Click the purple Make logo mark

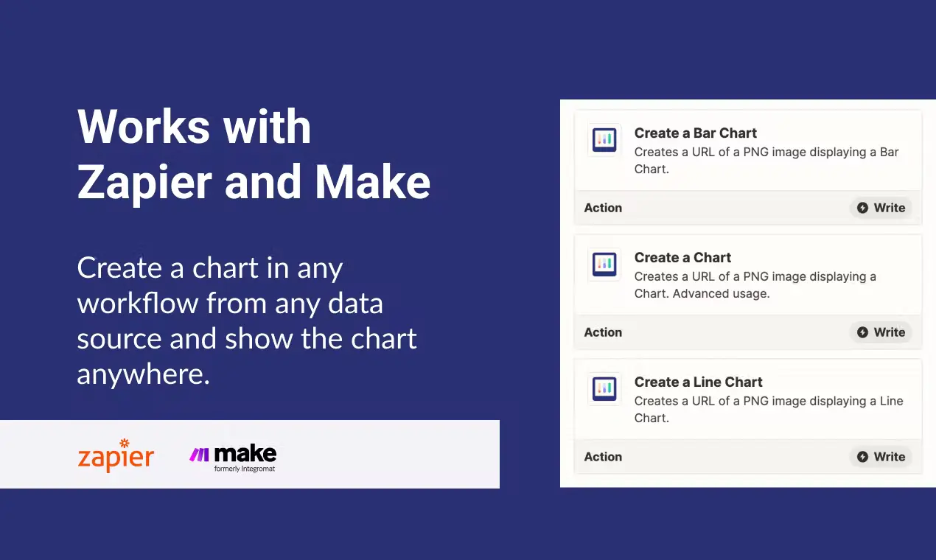point(200,455)
